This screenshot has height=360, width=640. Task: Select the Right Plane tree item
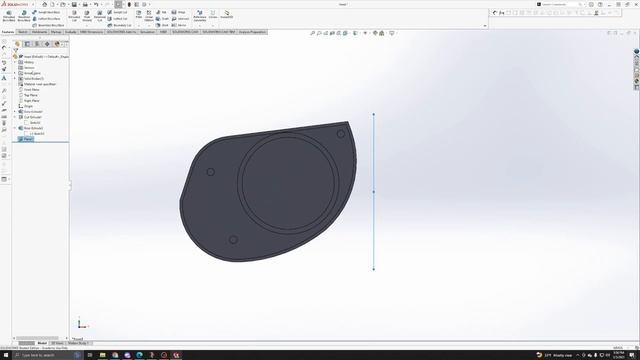point(29,100)
